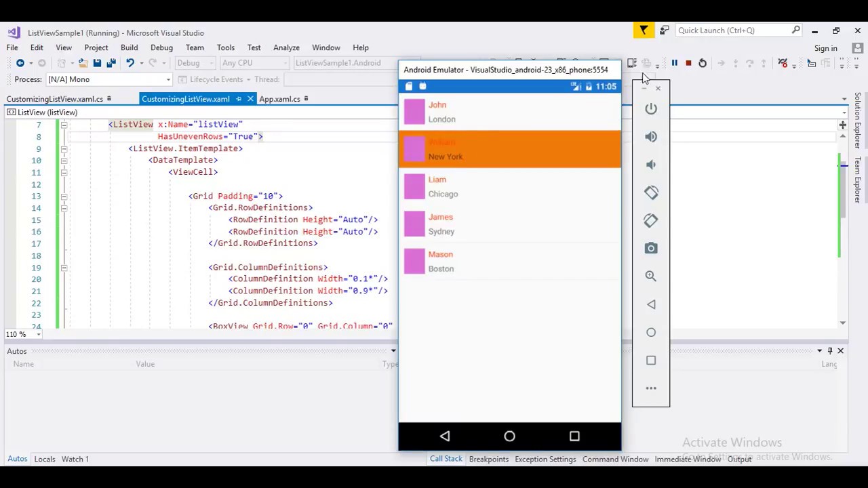Select the Liam Chicago list item
868x488 pixels.
tap(509, 186)
